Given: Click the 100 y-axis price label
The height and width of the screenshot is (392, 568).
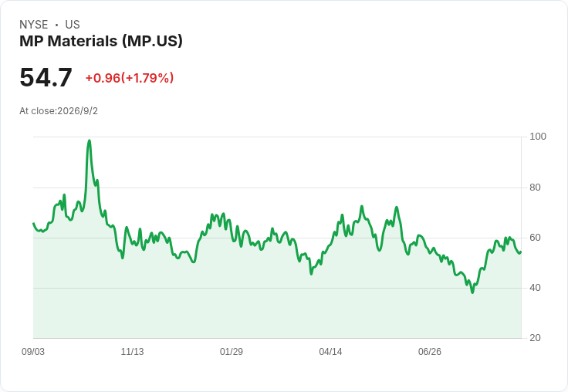Looking at the screenshot, I should [538, 137].
